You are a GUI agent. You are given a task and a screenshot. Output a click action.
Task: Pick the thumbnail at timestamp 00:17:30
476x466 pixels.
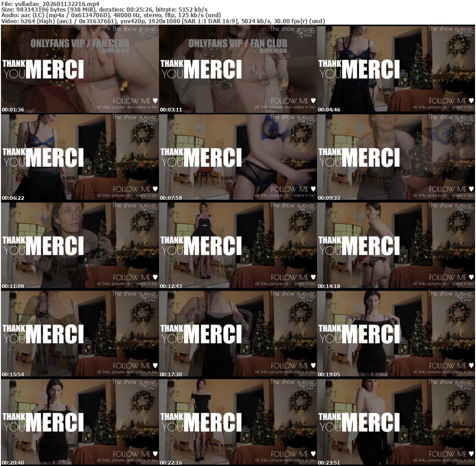coord(238,334)
